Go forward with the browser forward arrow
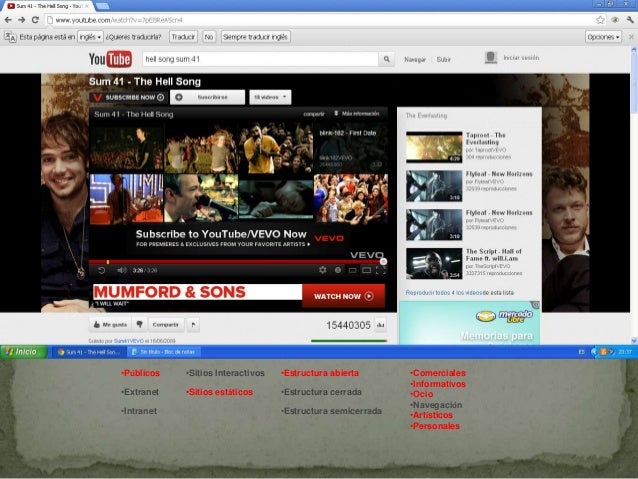This screenshot has height=479, width=638. click(x=22, y=20)
